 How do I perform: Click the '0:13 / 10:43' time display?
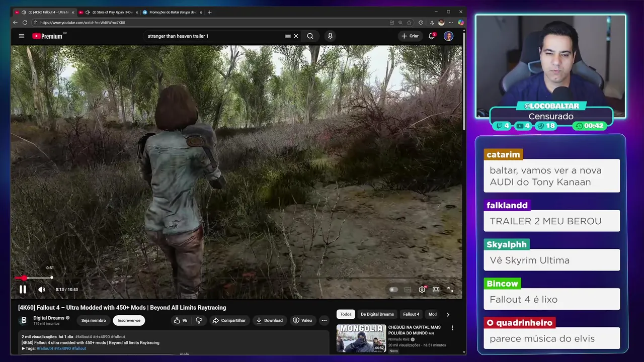66,290
